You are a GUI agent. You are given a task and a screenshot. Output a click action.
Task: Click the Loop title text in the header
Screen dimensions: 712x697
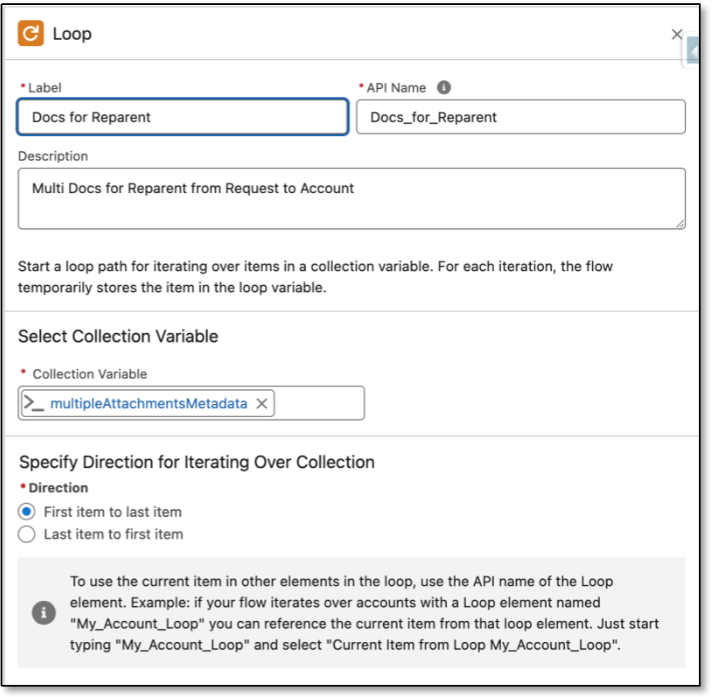tap(72, 34)
